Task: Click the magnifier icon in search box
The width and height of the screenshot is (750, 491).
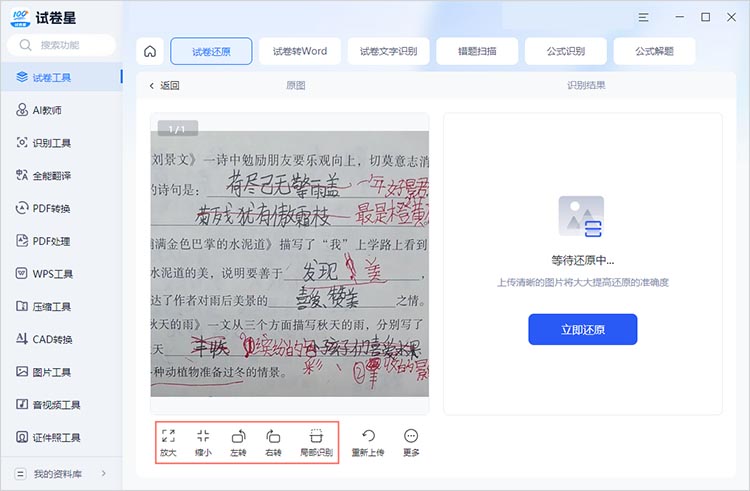Action: 25,45
